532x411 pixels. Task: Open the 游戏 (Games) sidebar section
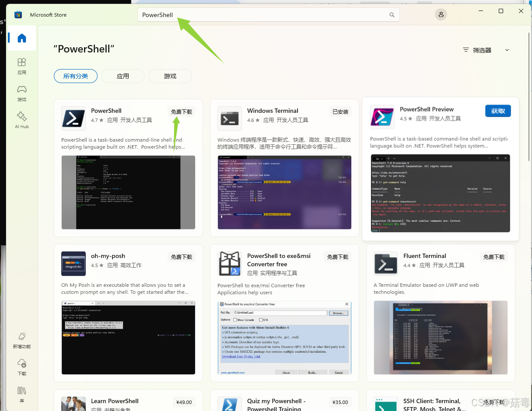[22, 93]
